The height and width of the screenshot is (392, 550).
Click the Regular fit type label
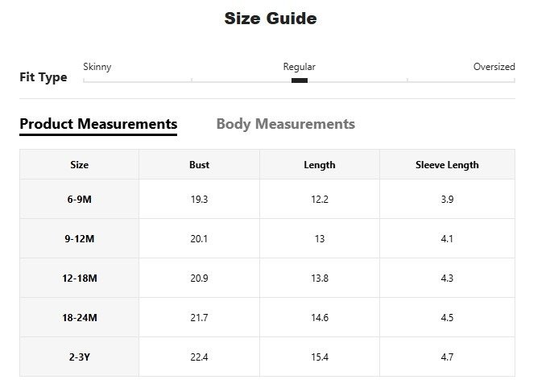coord(299,67)
